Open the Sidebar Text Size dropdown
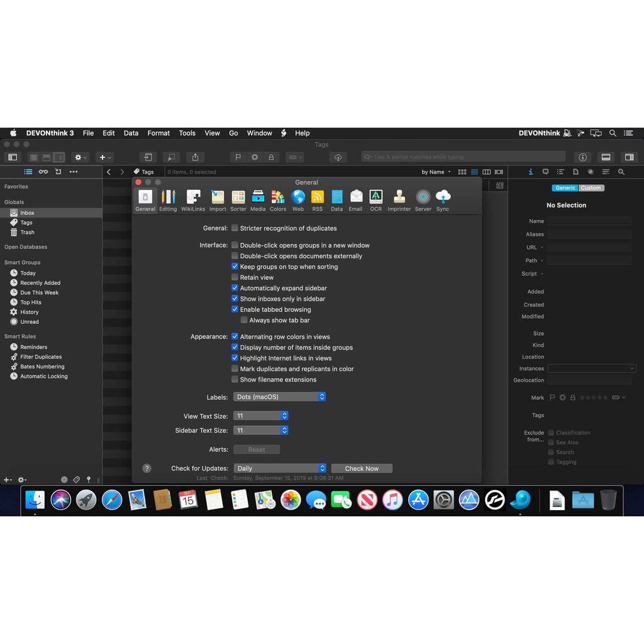The height and width of the screenshot is (644, 644). click(x=261, y=430)
